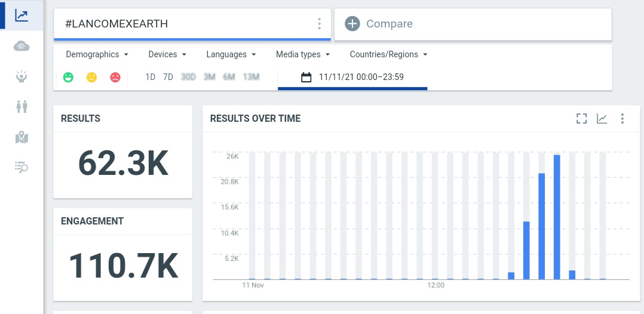Click the 62.3K results value
The image size is (644, 314).
pyautogui.click(x=123, y=164)
